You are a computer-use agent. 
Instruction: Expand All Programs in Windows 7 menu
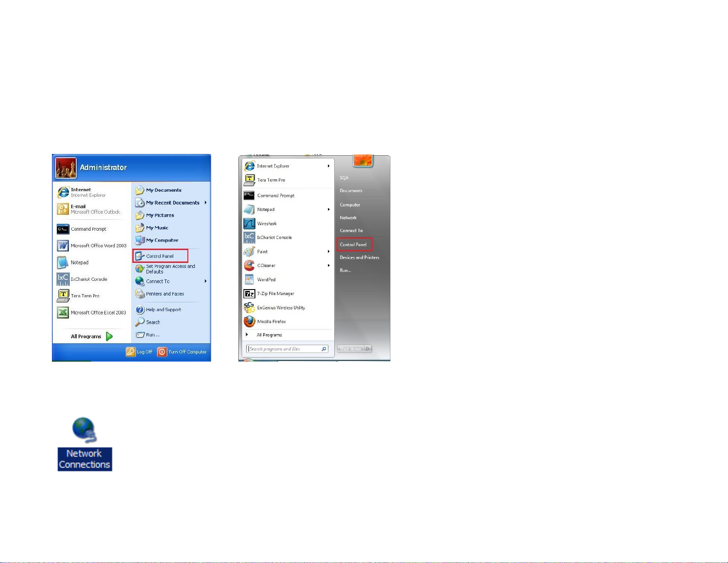coord(264,335)
